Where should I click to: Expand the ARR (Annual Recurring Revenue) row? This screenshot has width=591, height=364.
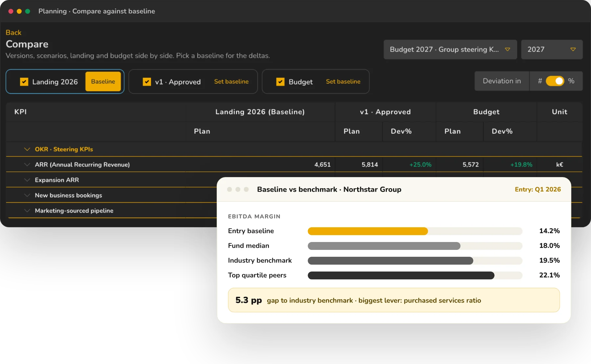(x=27, y=165)
